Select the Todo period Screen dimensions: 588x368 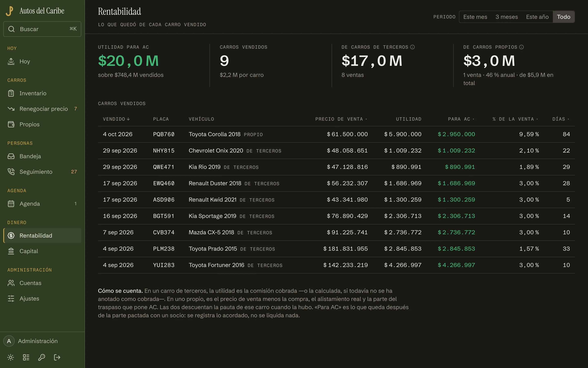[563, 17]
